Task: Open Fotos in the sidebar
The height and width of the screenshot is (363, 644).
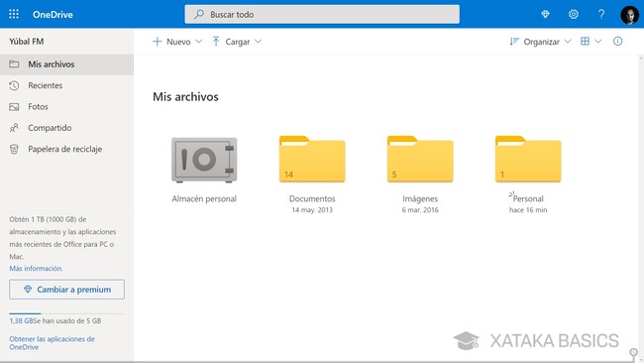Action: click(x=66, y=107)
